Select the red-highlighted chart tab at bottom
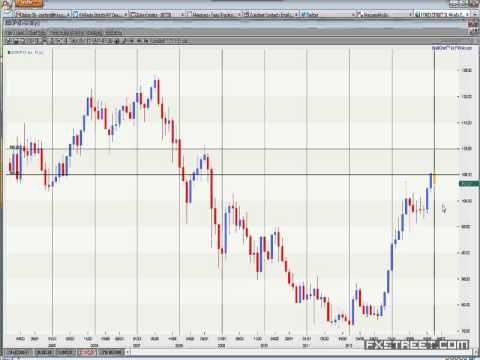480x360 pixels. (87, 352)
